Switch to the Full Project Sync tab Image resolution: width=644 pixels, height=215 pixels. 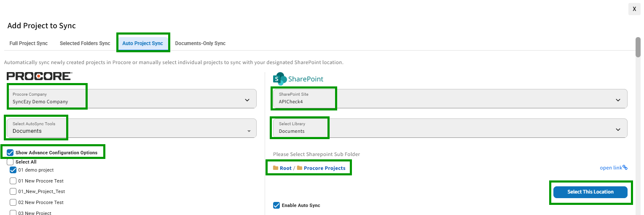pos(29,43)
